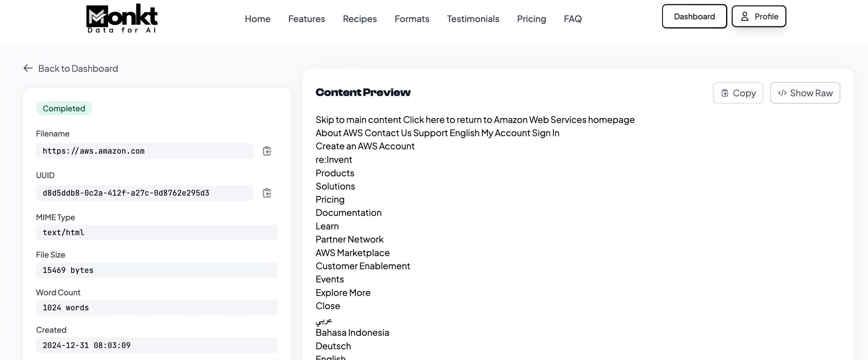Image resolution: width=868 pixels, height=360 pixels.
Task: Select the File Size value 15469 bytes
Action: point(157,270)
